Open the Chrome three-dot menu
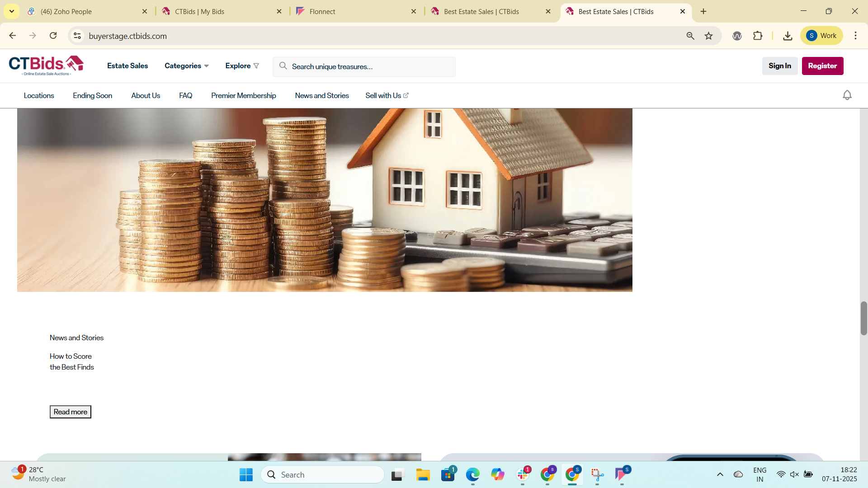Viewport: 868px width, 488px height. pyautogui.click(x=855, y=36)
